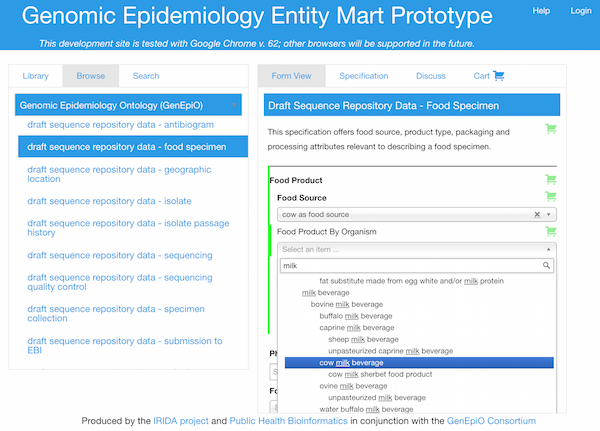Click the Login link
Screen dimensions: 600x431
coord(580,11)
